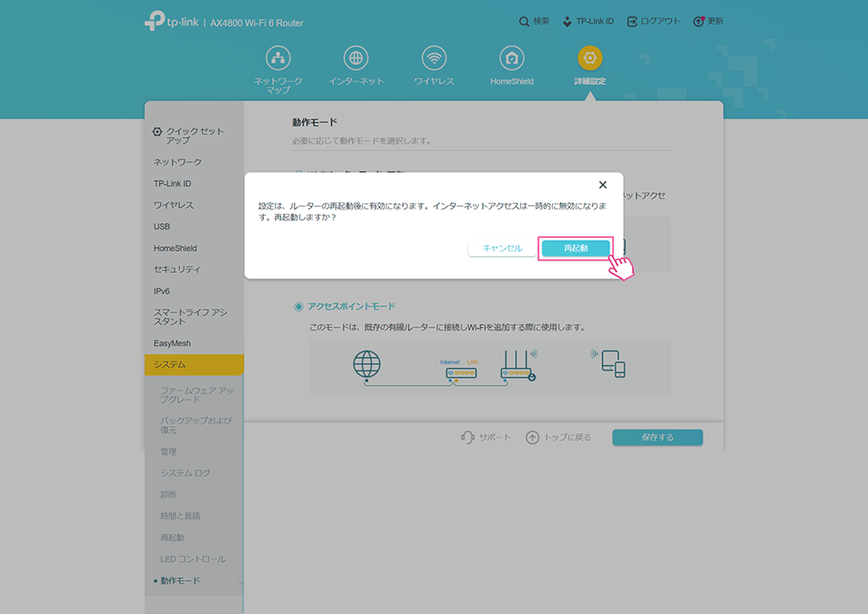The image size is (868, 614).
Task: Click the search magnifier icon
Action: (x=524, y=21)
